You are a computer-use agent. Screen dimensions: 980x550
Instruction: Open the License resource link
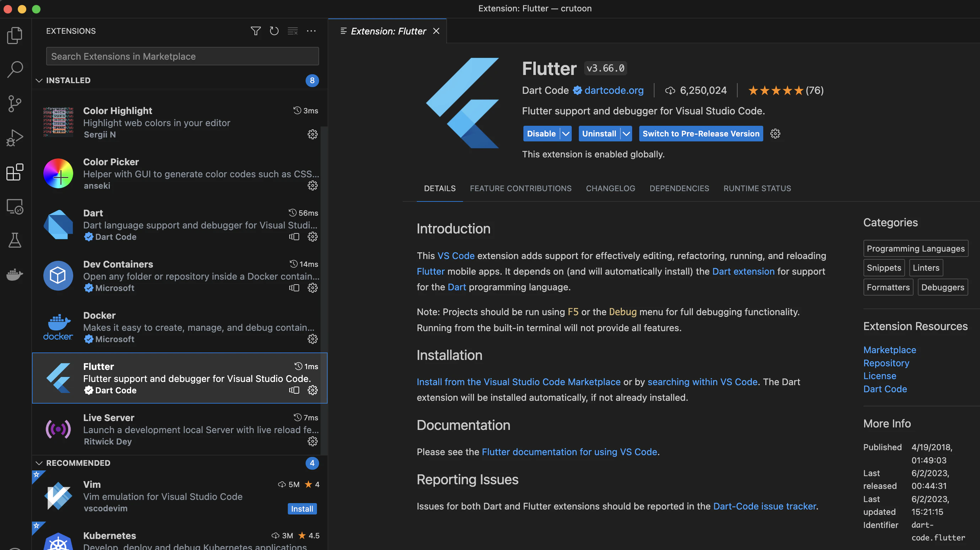(879, 376)
